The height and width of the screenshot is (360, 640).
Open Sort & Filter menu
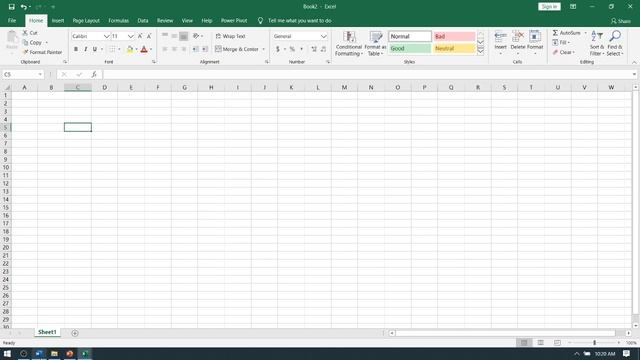(x=597, y=43)
